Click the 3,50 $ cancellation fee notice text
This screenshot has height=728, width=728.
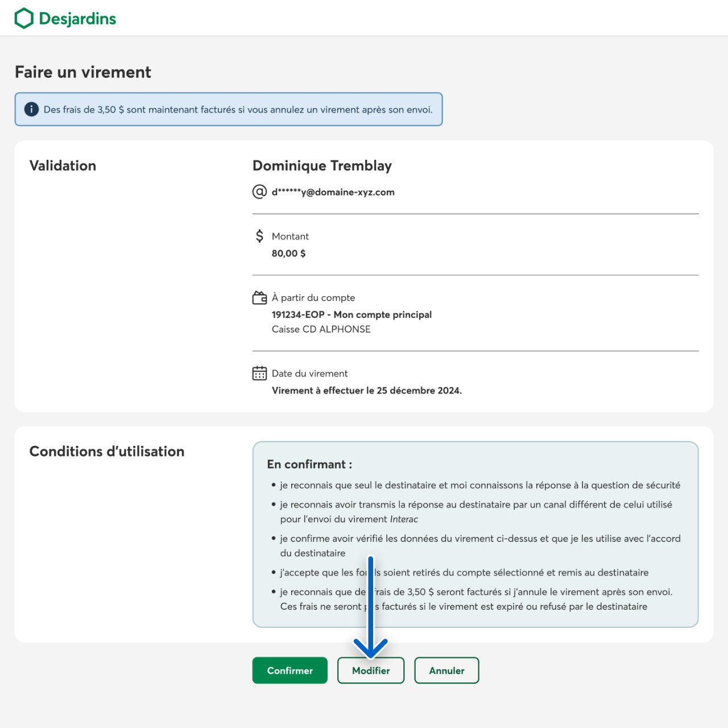238,110
